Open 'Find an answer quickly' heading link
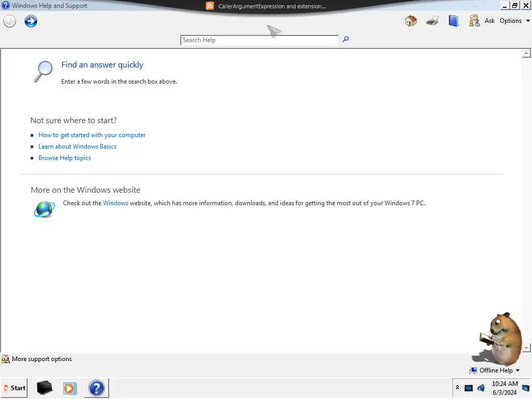The width and height of the screenshot is (532, 399). coord(102,65)
